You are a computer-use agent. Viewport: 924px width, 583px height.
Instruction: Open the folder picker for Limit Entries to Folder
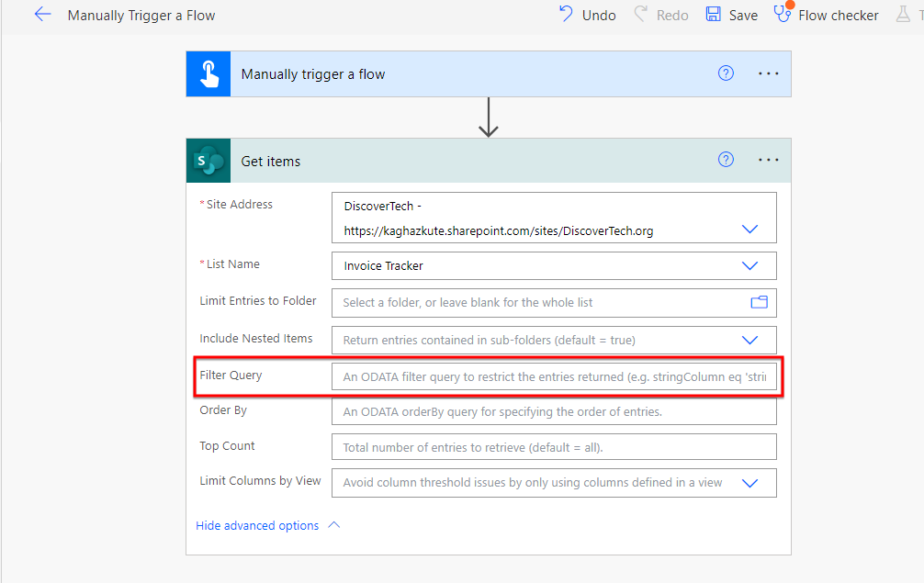tap(759, 302)
